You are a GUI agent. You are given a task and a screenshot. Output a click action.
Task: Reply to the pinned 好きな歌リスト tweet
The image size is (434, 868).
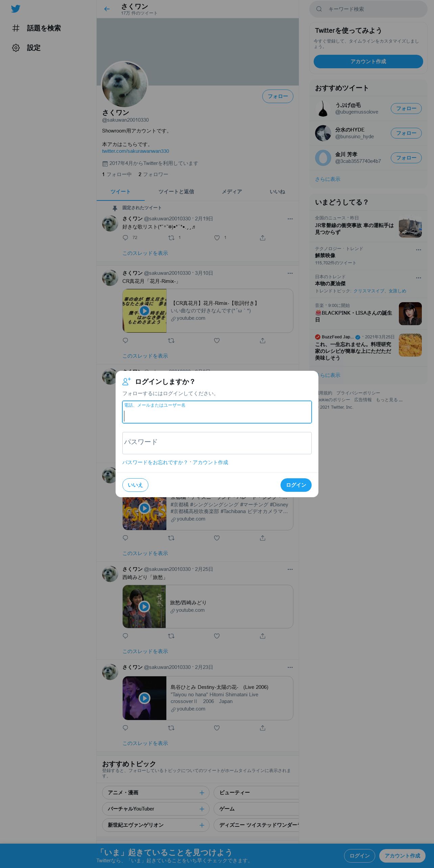125,238
